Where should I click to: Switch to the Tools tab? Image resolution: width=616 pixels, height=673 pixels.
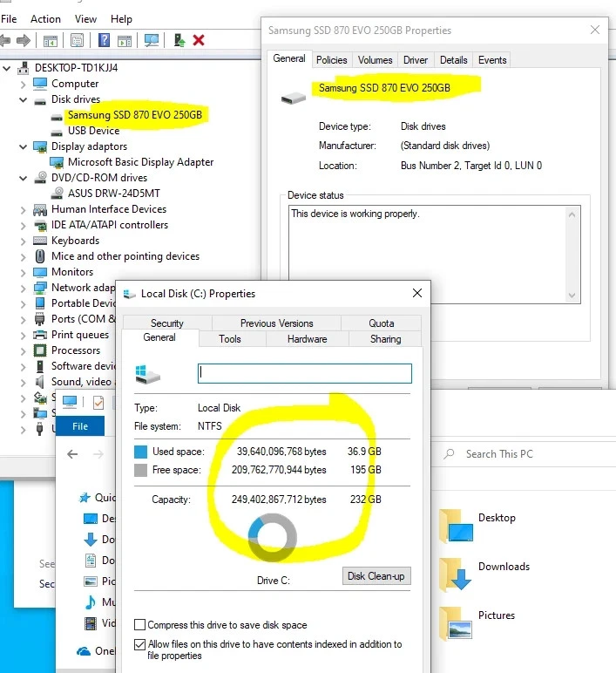tap(230, 338)
